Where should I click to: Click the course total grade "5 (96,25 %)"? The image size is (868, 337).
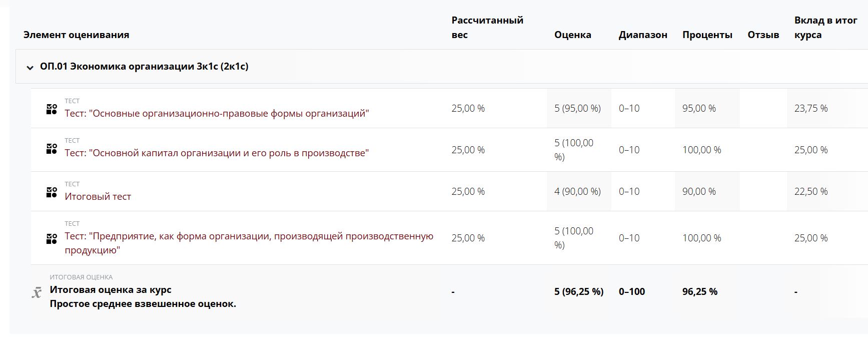578,291
